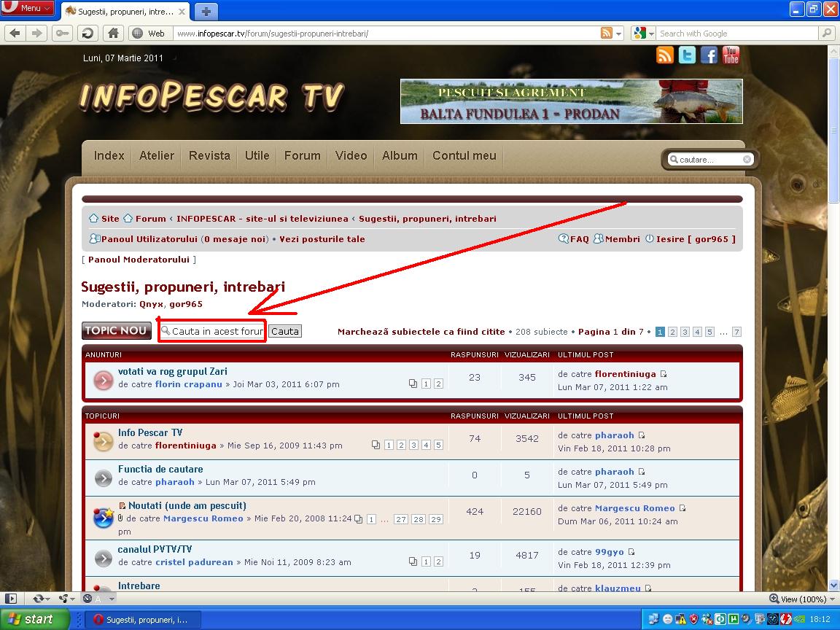Open the YouTube icon link
Image resolution: width=840 pixels, height=630 pixels.
731,55
